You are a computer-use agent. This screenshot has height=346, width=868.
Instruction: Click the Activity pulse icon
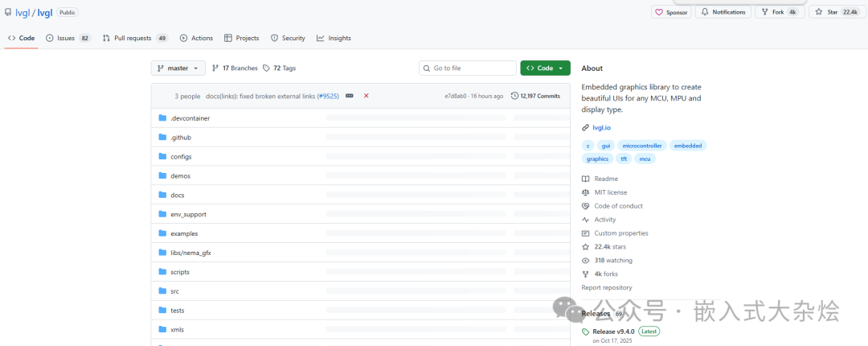point(586,220)
